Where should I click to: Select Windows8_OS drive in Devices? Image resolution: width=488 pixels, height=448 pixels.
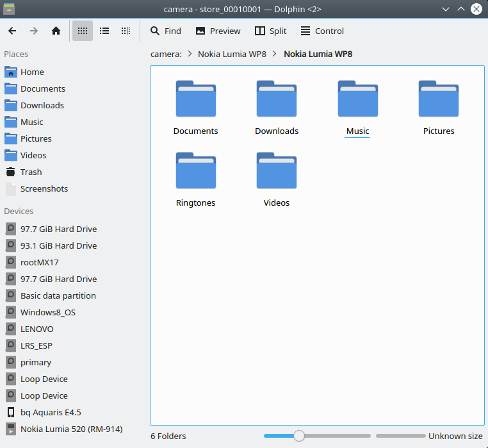tap(48, 312)
